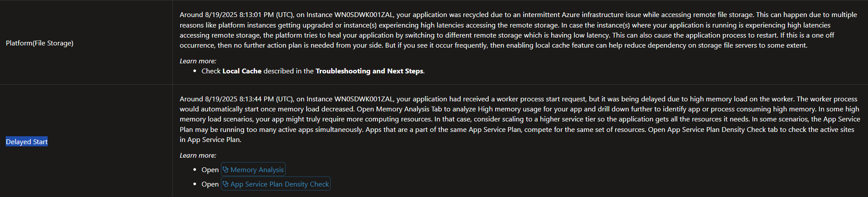
Task: Click the highlighted Delayed Start label
Action: 27,142
